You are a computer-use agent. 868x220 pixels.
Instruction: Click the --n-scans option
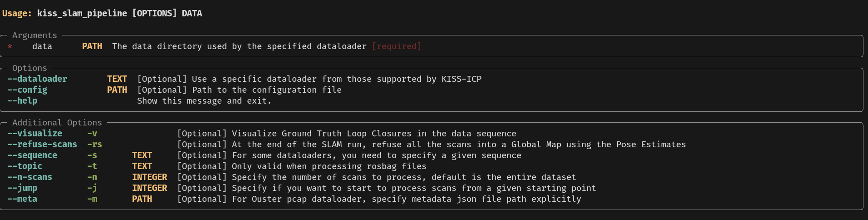[29, 177]
